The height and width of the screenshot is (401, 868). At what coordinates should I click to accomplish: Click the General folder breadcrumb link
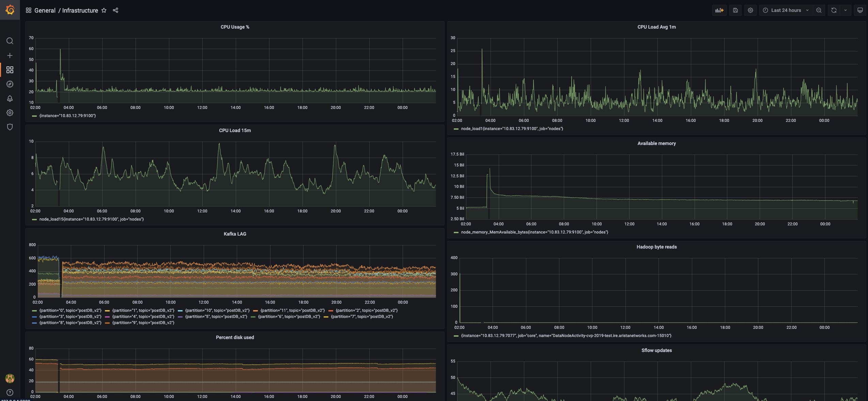tap(45, 11)
